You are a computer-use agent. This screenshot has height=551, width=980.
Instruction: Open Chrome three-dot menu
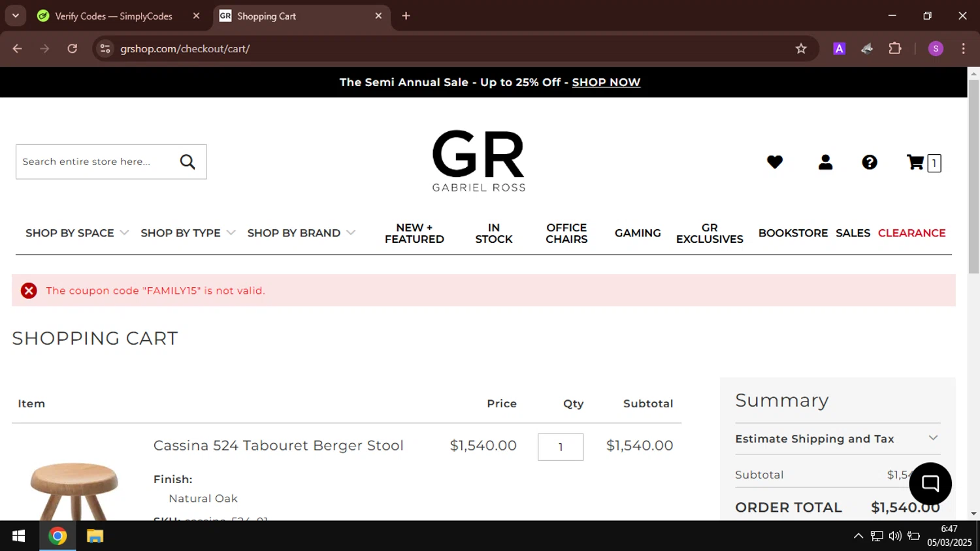(x=963, y=48)
